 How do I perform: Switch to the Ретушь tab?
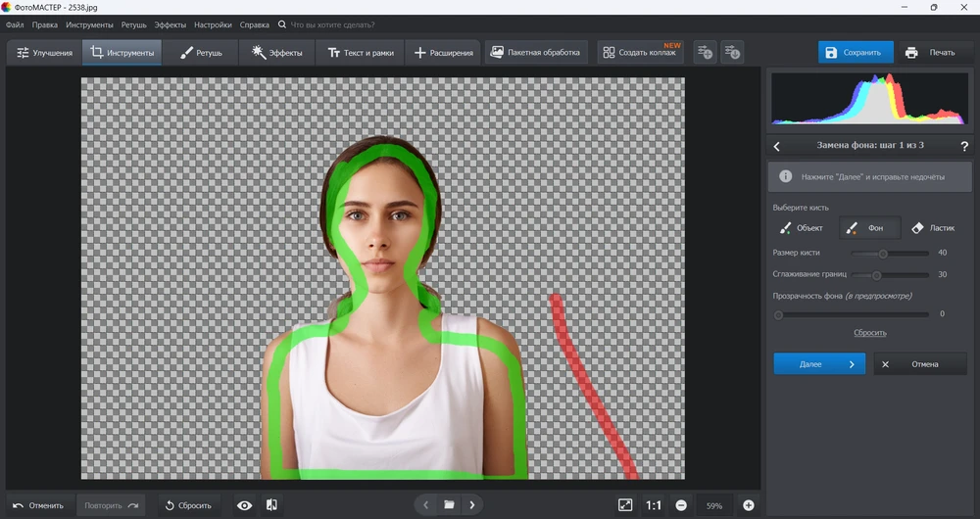(201, 52)
